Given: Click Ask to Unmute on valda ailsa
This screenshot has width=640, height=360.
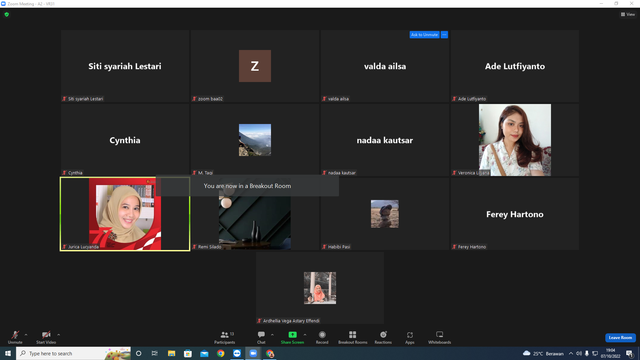Looking at the screenshot, I should (424, 35).
